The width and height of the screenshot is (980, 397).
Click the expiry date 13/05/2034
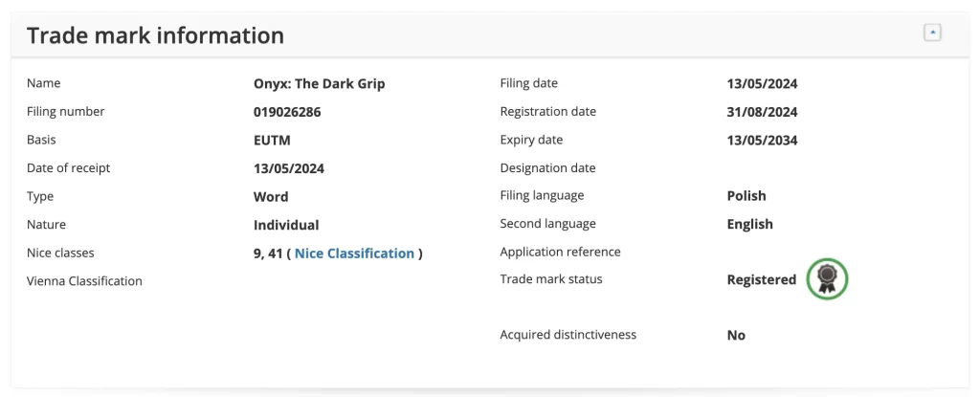click(762, 140)
